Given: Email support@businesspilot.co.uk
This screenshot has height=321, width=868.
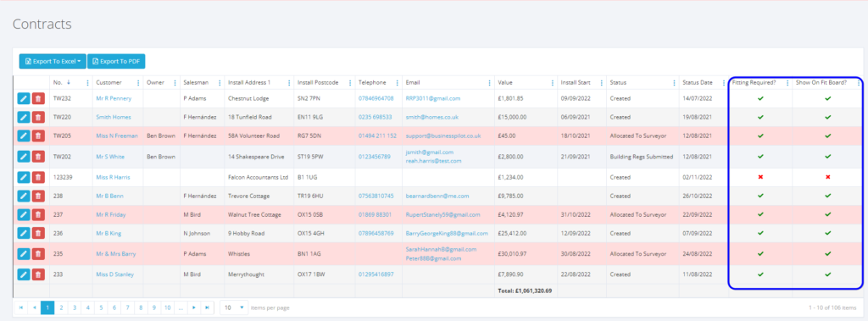Looking at the screenshot, I should click(x=442, y=136).
